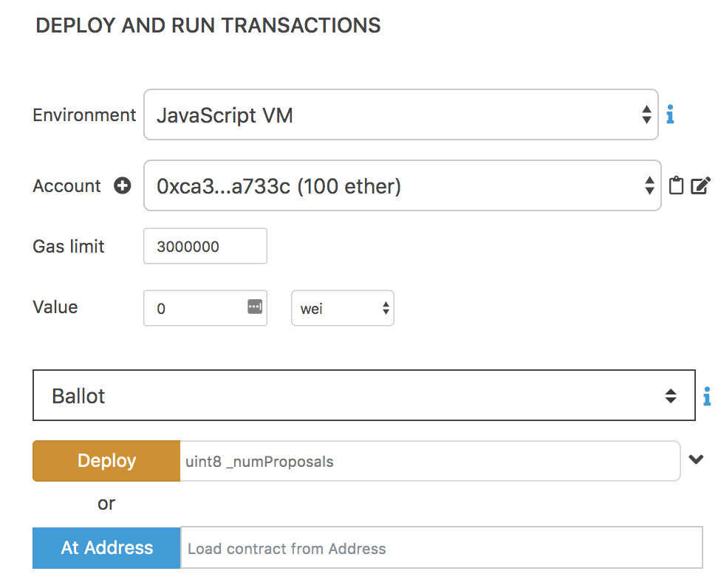Image resolution: width=721 pixels, height=588 pixels.
Task: Click the Environment label text
Action: pos(84,115)
